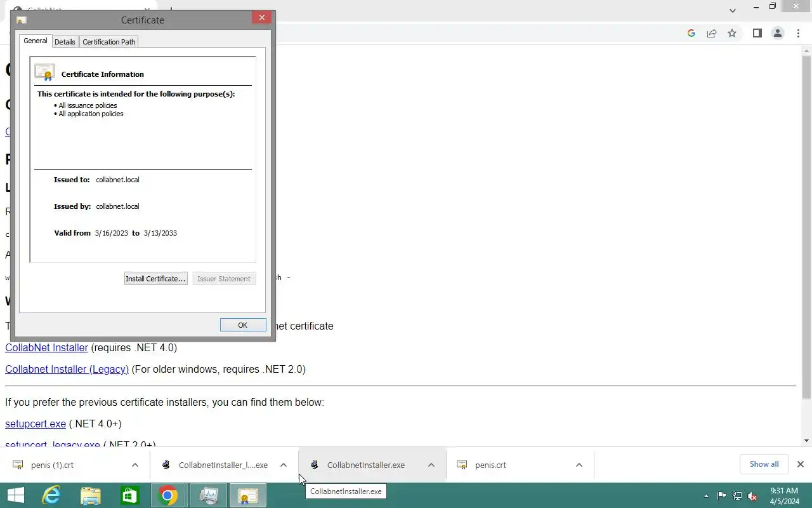Select the General tab
Image resolution: width=812 pixels, height=508 pixels.
(x=36, y=41)
